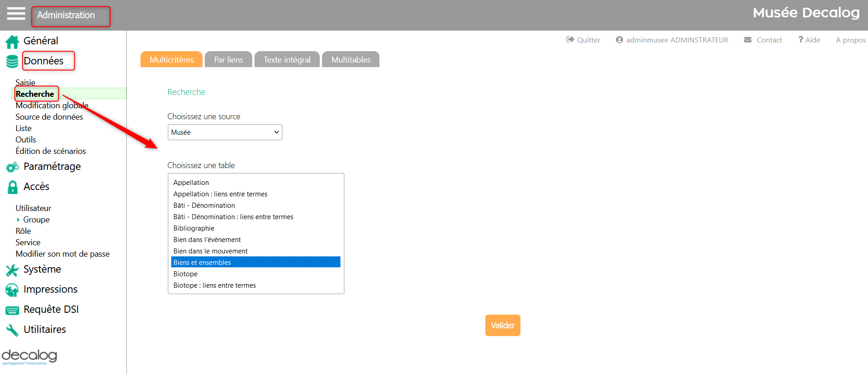Click the Accès padlock icon
This screenshot has height=374, width=868.
[x=12, y=187]
